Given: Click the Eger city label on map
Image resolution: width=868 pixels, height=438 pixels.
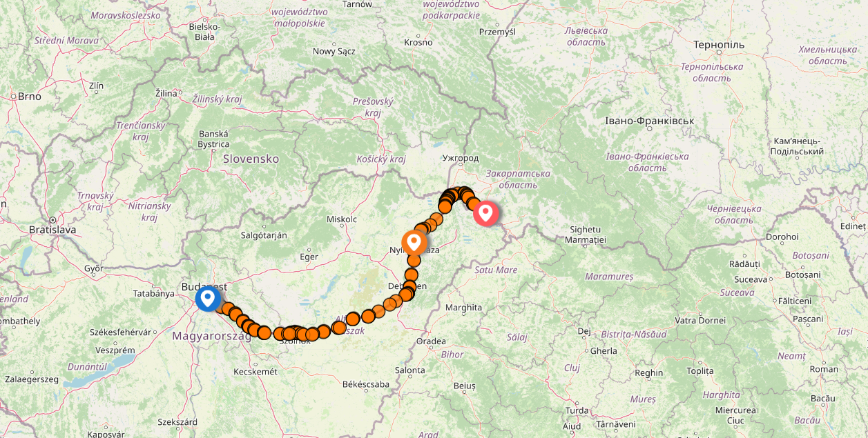Looking at the screenshot, I should point(309,257).
